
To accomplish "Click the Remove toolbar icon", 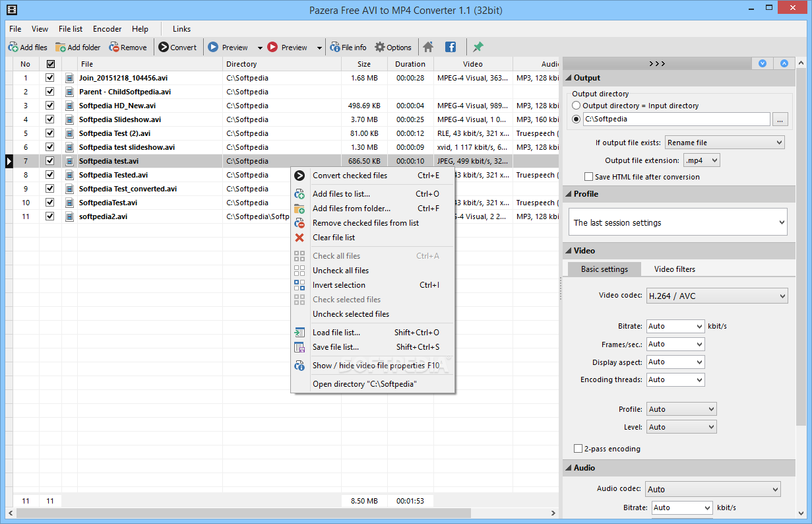I will point(114,48).
